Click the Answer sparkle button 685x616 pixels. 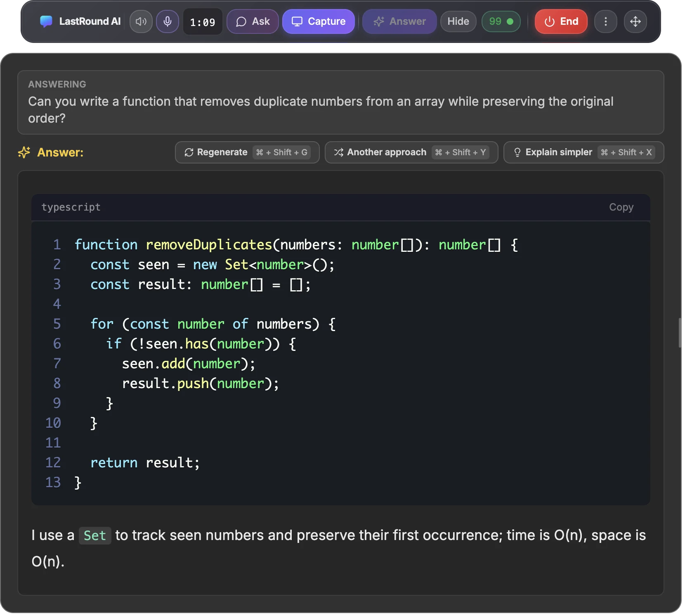point(399,21)
